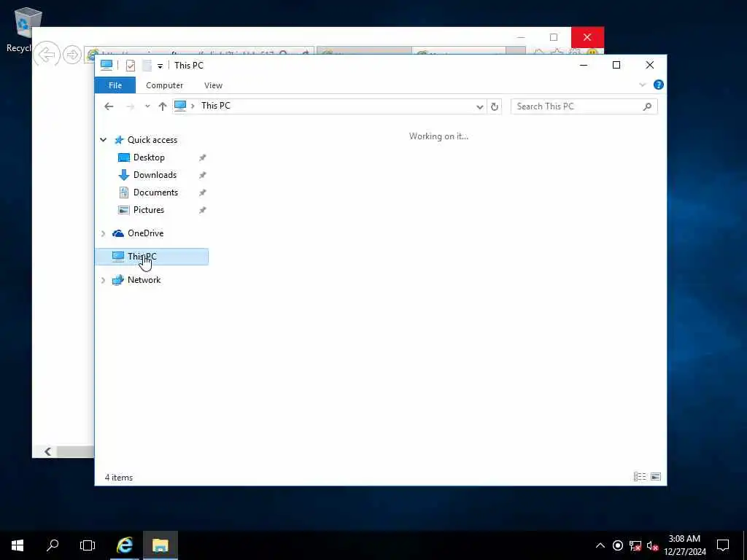Click the This PC title bar icon

coord(107,65)
